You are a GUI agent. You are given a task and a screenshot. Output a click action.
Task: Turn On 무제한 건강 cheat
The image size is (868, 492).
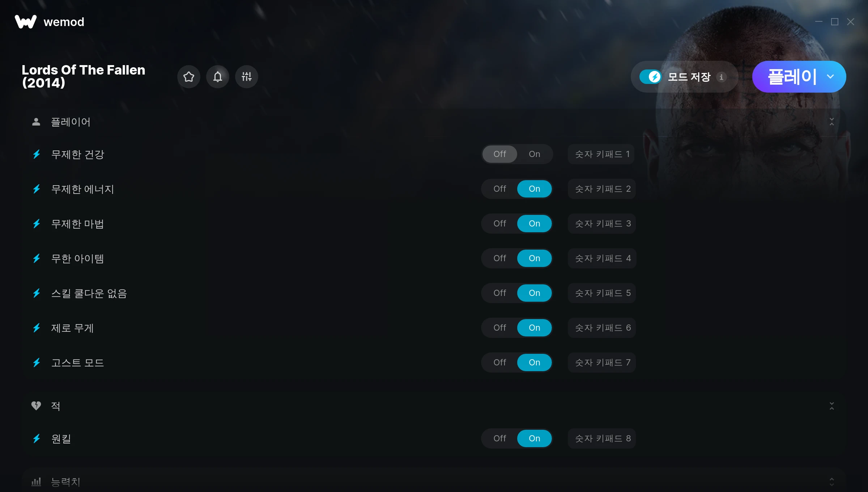[x=535, y=154]
